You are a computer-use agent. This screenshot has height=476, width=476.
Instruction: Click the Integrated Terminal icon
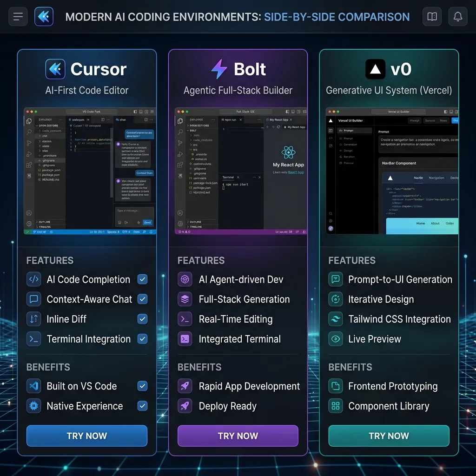(x=185, y=339)
